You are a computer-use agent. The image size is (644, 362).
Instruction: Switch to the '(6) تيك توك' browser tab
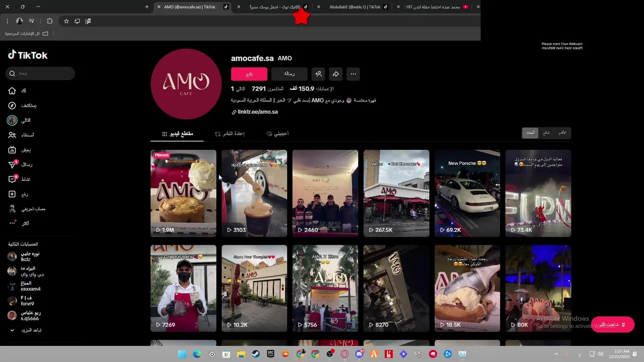[274, 7]
